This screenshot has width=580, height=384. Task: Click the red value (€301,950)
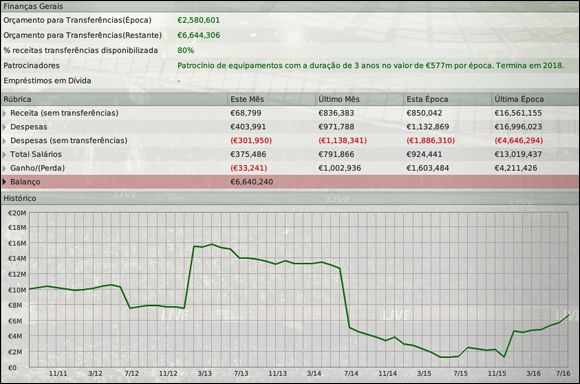pyautogui.click(x=251, y=141)
